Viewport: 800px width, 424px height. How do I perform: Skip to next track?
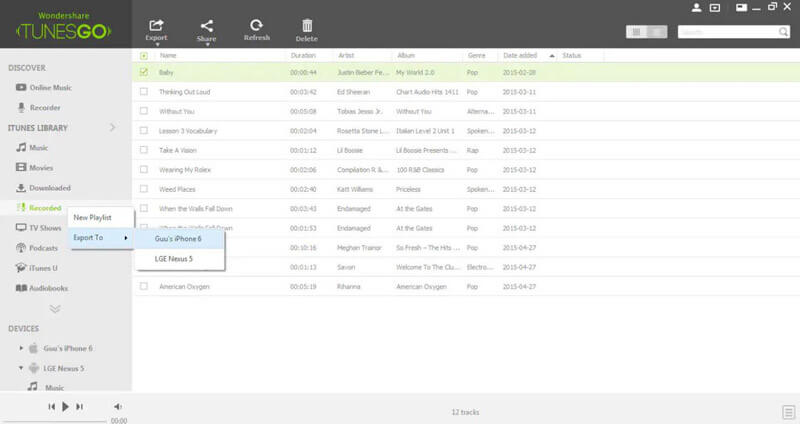80,407
